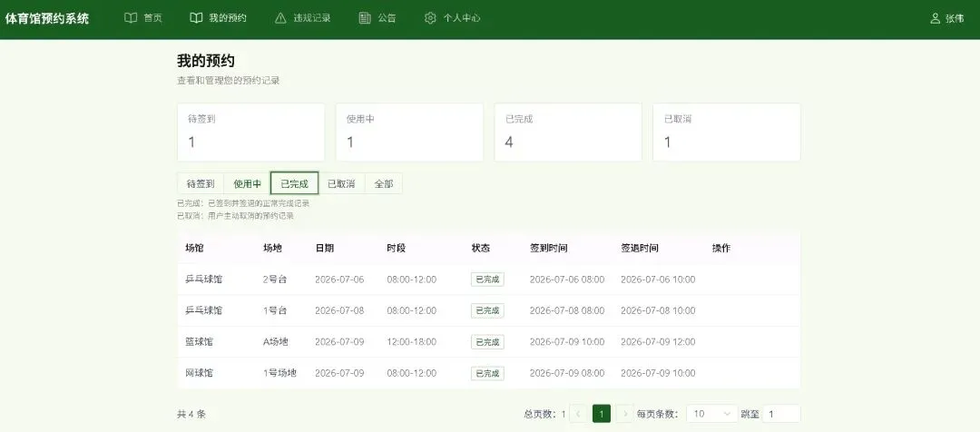Open the 我的预约 menu item
This screenshot has height=432, width=980.
[x=218, y=18]
